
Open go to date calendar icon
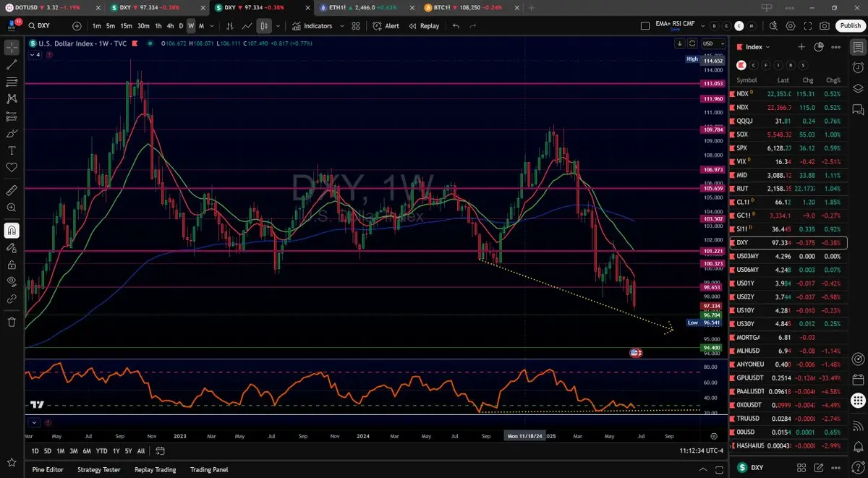tap(160, 451)
